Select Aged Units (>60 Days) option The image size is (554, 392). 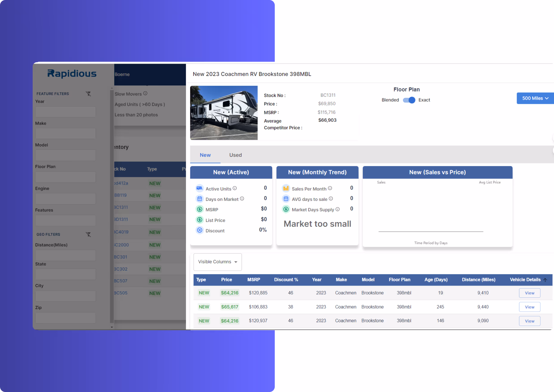point(140,104)
